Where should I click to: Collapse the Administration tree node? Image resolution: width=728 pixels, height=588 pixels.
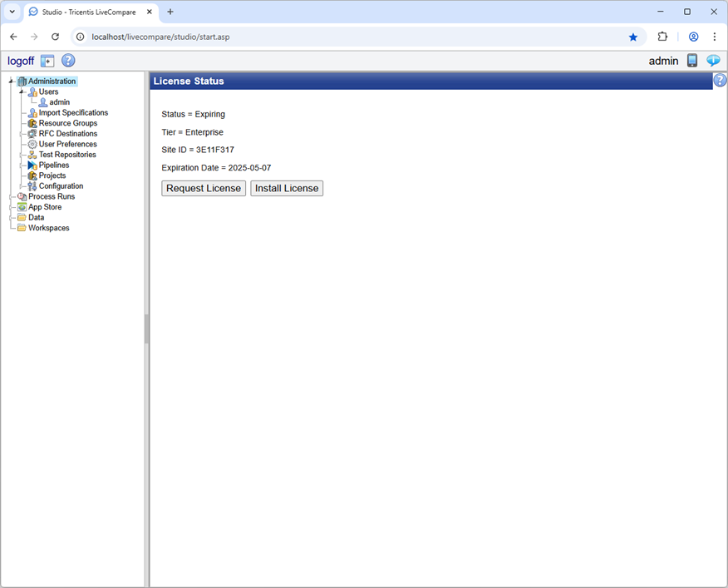click(9, 81)
